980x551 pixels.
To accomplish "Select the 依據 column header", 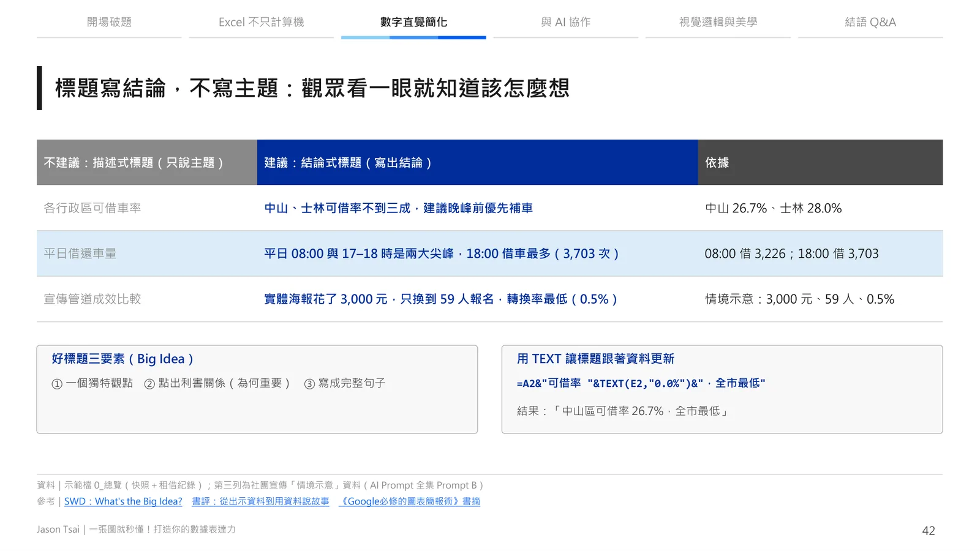I will [820, 162].
